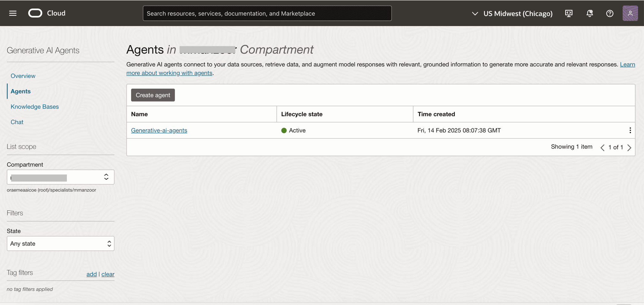Go to the previous page arrow
644x305 pixels.
coord(602,147)
